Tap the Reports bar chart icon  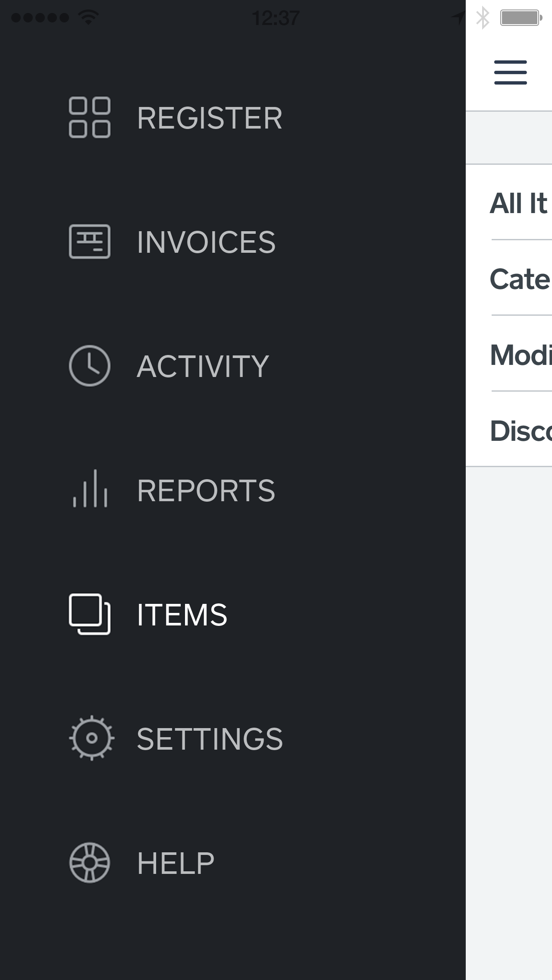tap(90, 489)
